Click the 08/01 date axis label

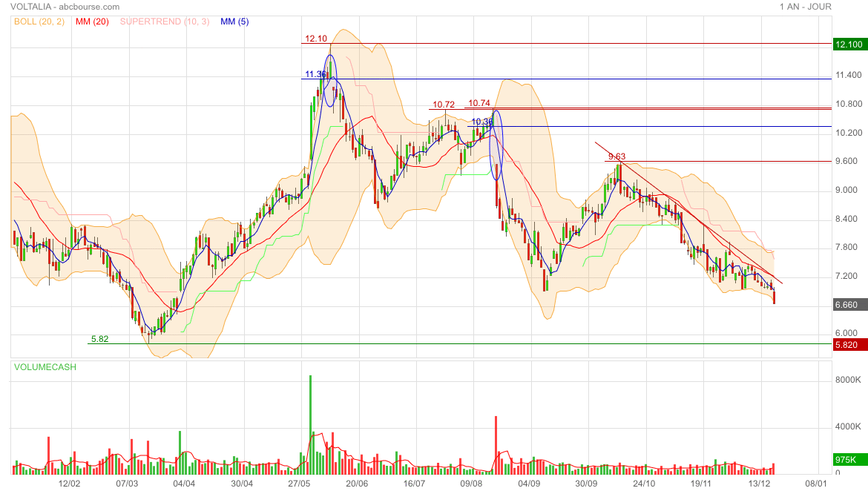coord(817,484)
